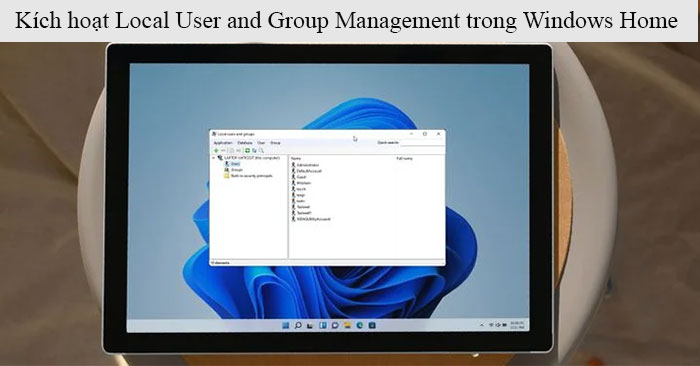Expand the system tray hidden icons chevron
Screen dimensions: 700x366
coord(482,325)
